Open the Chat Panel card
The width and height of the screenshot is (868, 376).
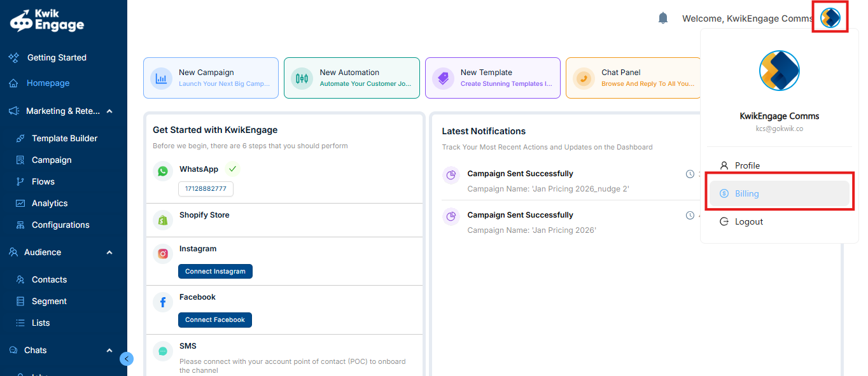(x=633, y=78)
